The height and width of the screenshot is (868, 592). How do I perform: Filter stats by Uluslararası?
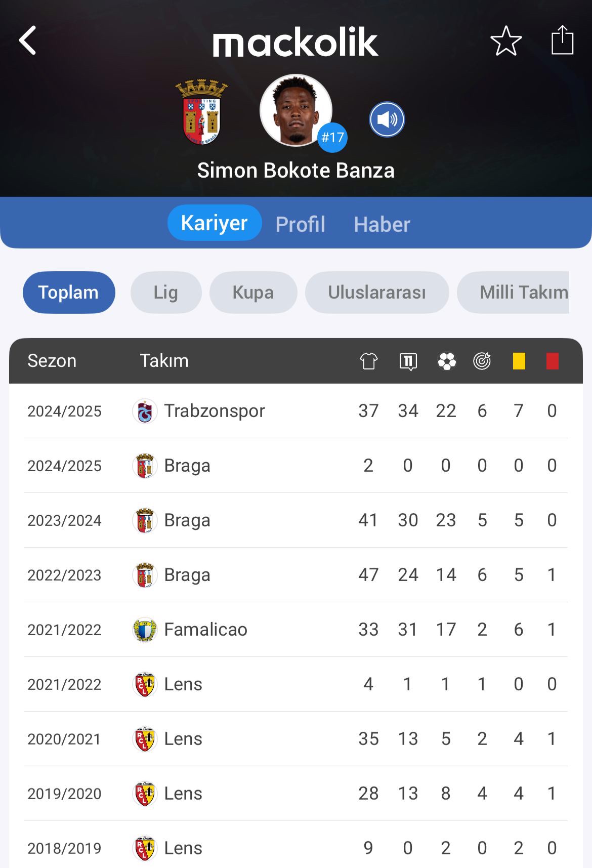[377, 292]
